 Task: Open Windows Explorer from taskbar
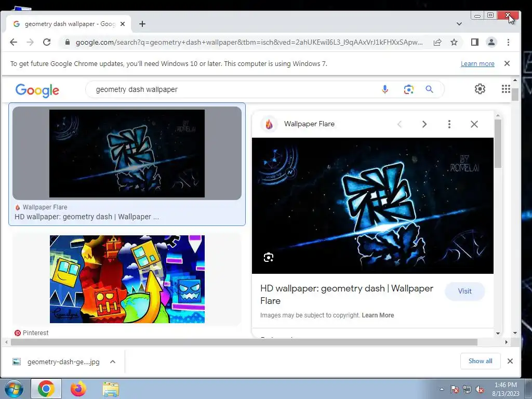pos(111,389)
